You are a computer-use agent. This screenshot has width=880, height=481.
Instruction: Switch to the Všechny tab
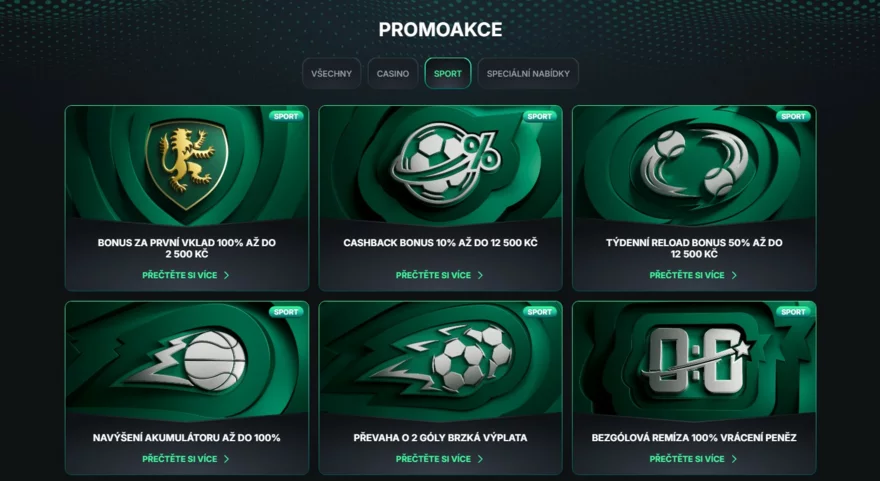click(x=332, y=74)
